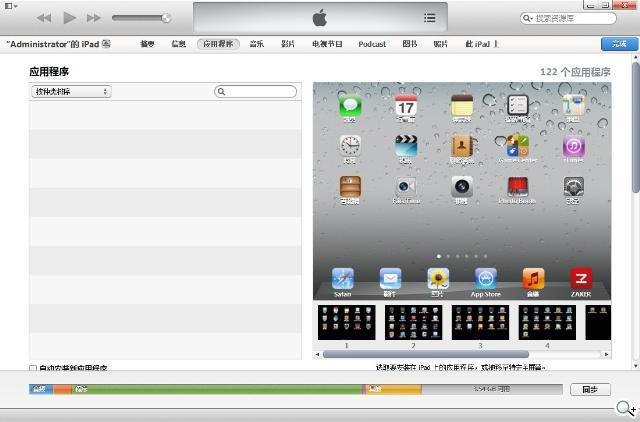The image size is (640, 422).
Task: Click the eject icon beside Administrator's iPad
Action: point(106,44)
